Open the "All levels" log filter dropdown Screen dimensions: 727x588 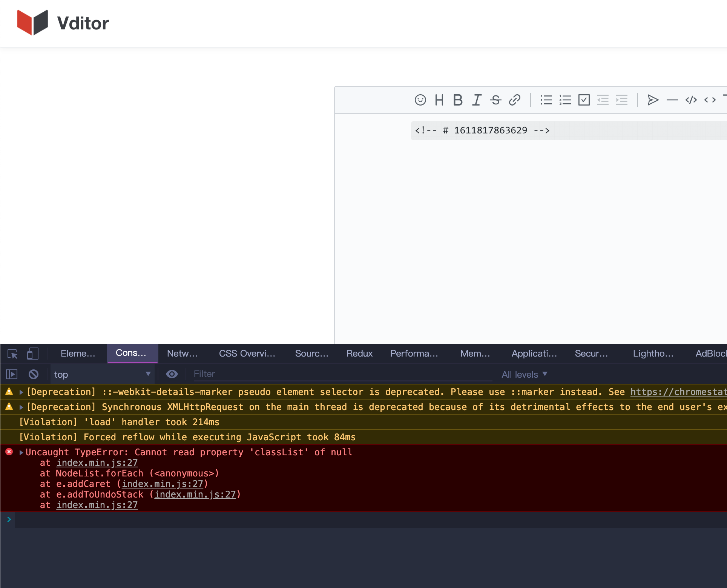(x=524, y=374)
